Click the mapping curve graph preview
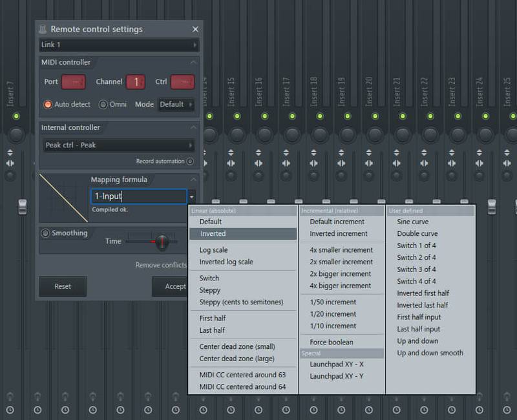 [63, 198]
